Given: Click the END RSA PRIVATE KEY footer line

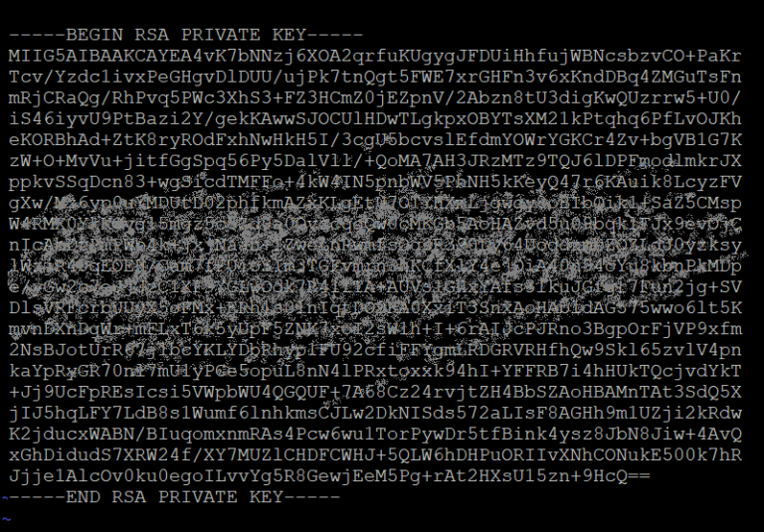Looking at the screenshot, I should click(x=174, y=497).
